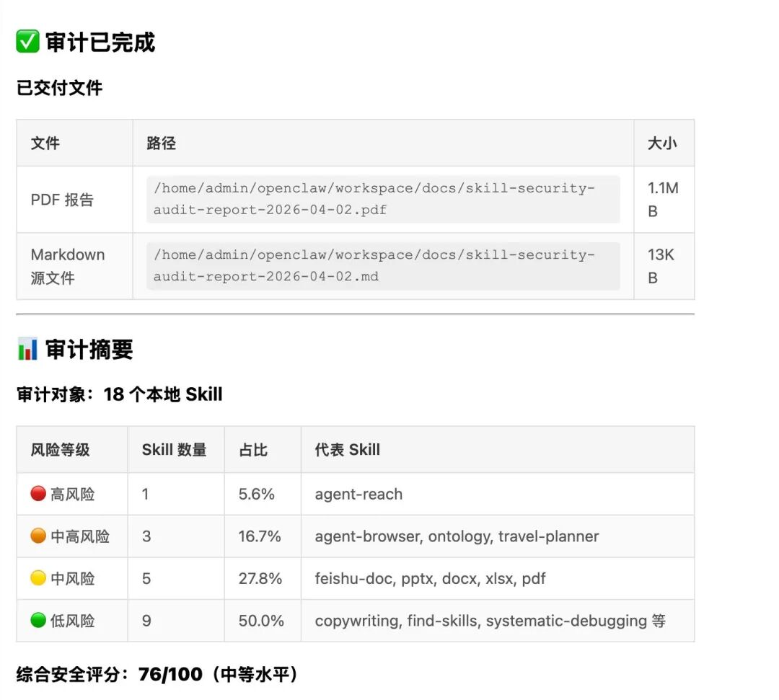Click the green checkmark icon beside 审计已完成
This screenshot has width=779, height=700.
[25, 42]
